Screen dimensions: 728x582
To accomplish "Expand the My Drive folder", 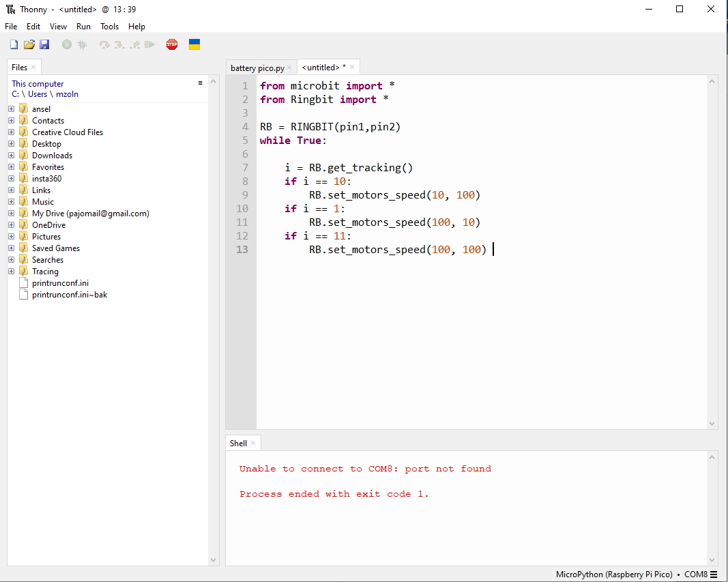I will (x=11, y=214).
